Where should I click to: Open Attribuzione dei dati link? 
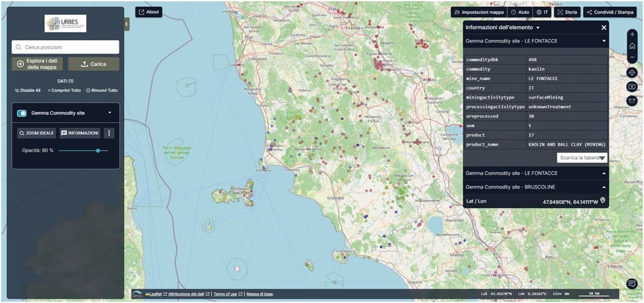click(x=186, y=294)
